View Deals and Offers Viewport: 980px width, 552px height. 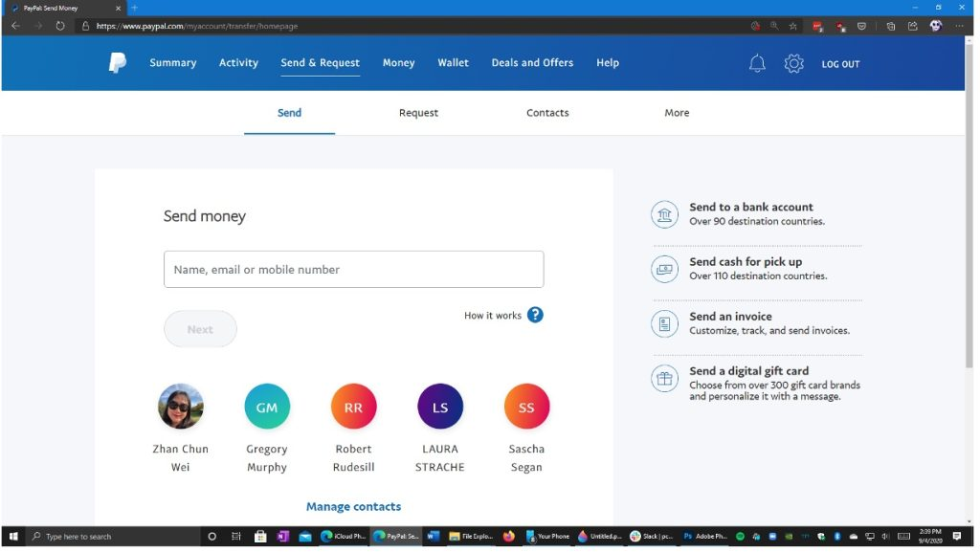coord(532,62)
